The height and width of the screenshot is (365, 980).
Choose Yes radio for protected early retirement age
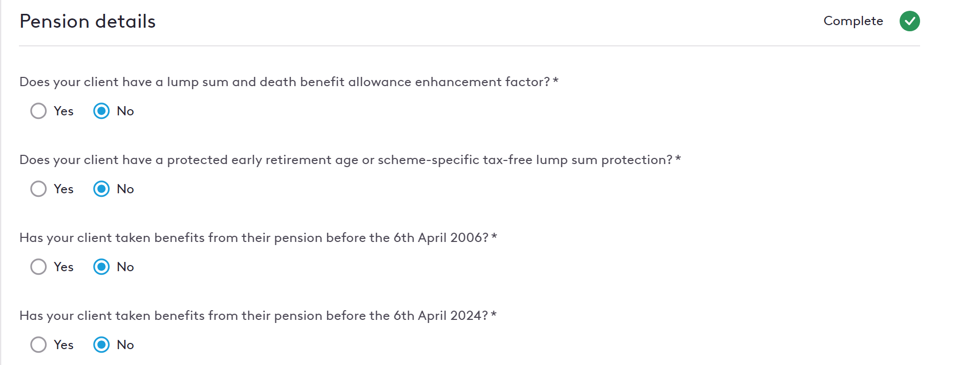click(38, 189)
